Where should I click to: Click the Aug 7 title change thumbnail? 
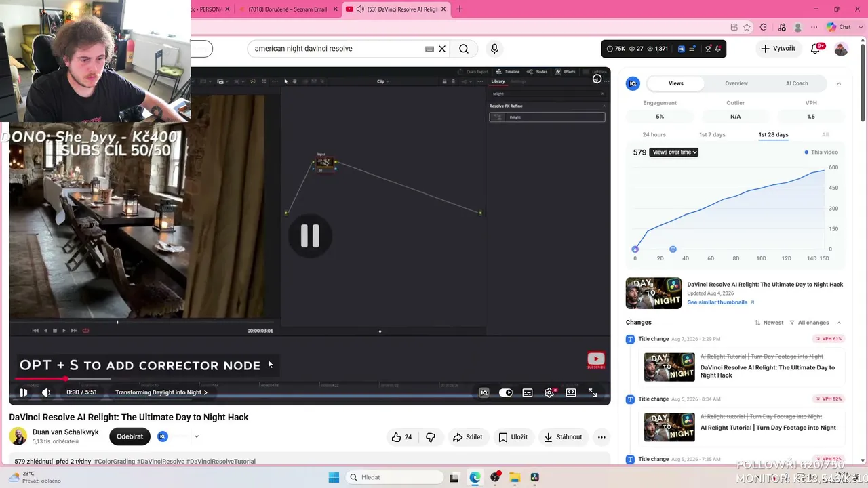tap(669, 367)
